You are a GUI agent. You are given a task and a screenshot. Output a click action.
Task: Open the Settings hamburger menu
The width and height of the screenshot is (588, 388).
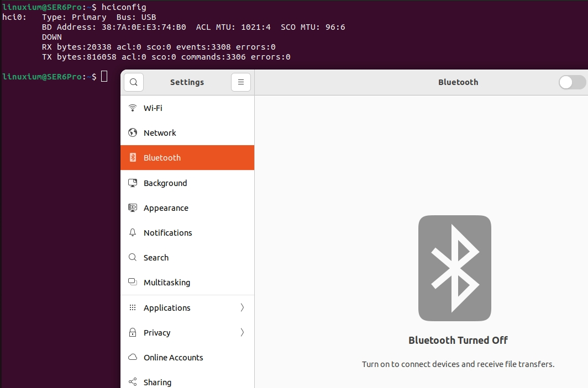click(241, 82)
